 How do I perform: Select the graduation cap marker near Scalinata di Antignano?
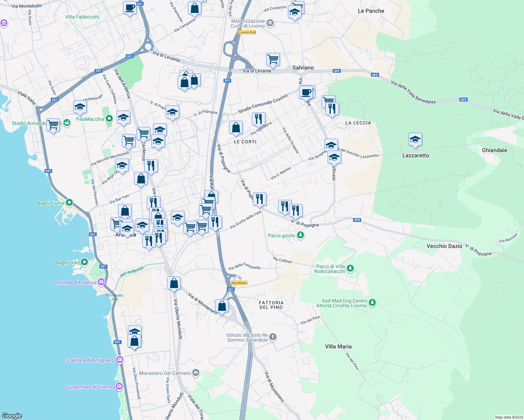[134, 330]
